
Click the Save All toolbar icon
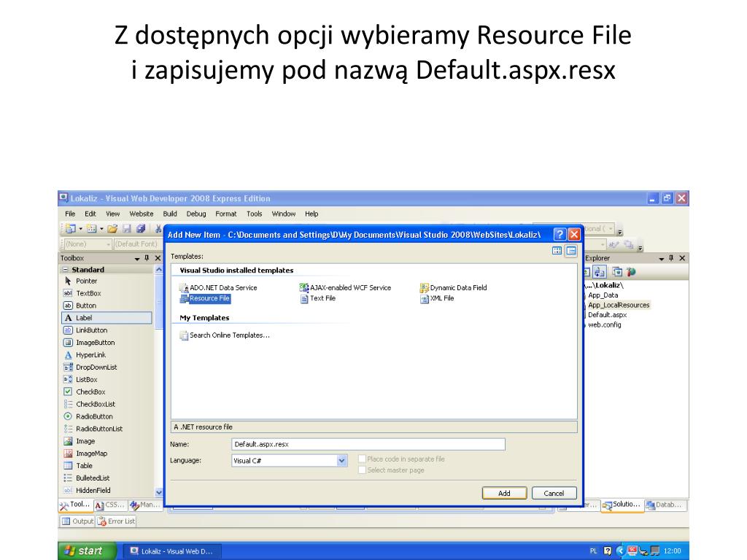141,229
